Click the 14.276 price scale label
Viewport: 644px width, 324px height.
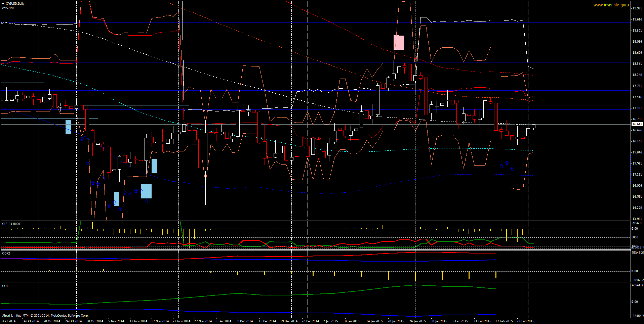click(637, 208)
